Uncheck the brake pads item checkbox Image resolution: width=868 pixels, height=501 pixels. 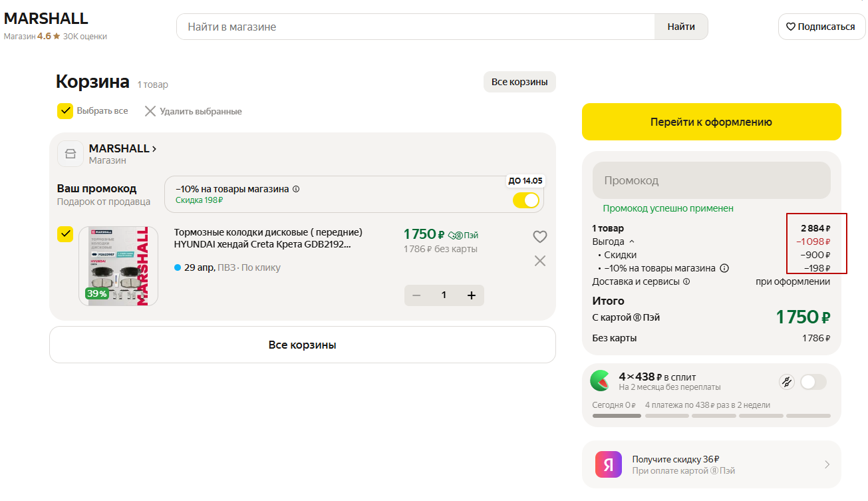[x=65, y=234]
